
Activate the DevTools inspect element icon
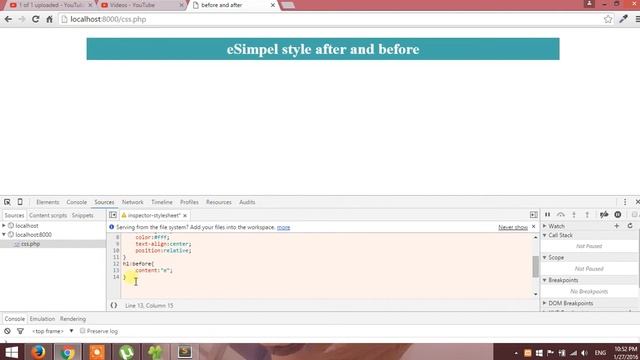click(x=7, y=202)
